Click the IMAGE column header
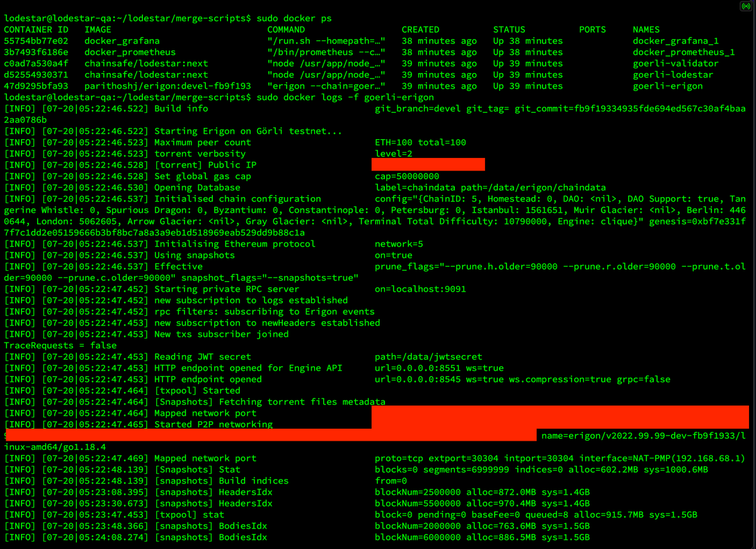This screenshot has width=756, height=549. pyautogui.click(x=98, y=30)
